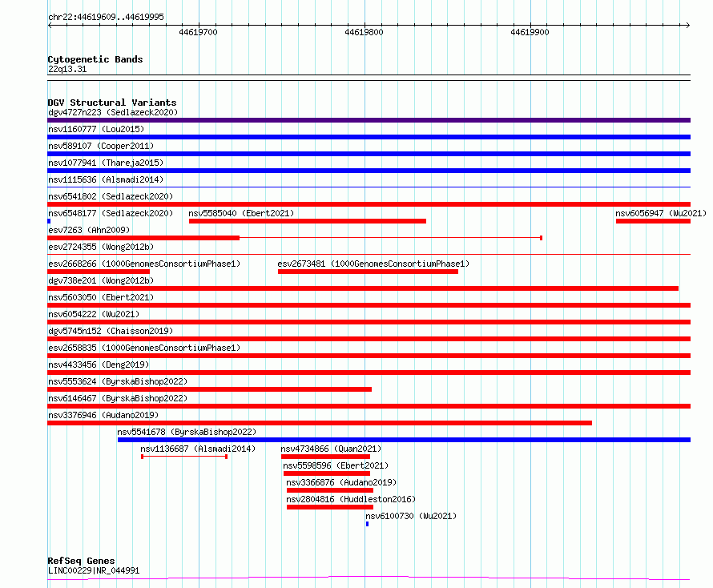Click the red dgv738e201 variant bar
The height and width of the screenshot is (588, 713).
pos(363,288)
